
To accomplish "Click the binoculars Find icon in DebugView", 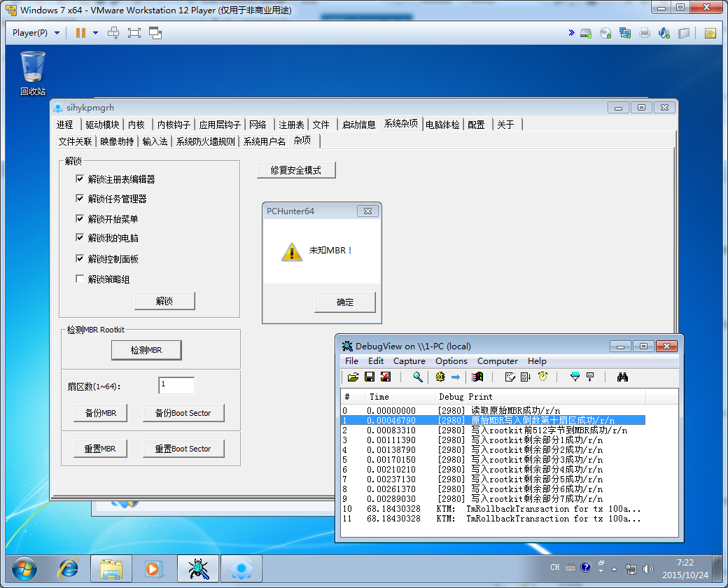I will pyautogui.click(x=622, y=377).
